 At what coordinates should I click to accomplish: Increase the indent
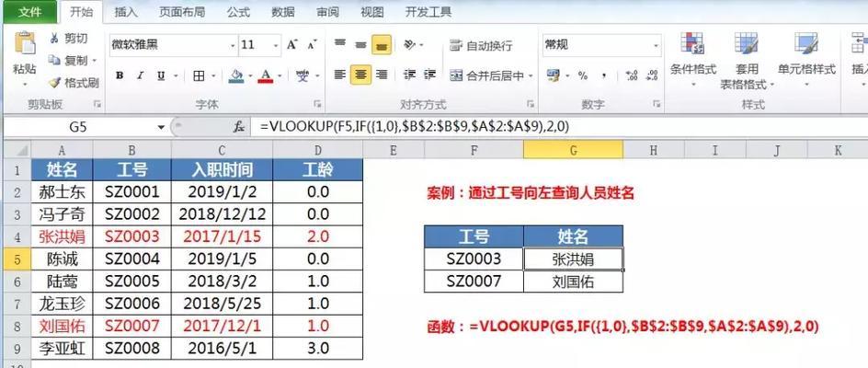pos(430,75)
